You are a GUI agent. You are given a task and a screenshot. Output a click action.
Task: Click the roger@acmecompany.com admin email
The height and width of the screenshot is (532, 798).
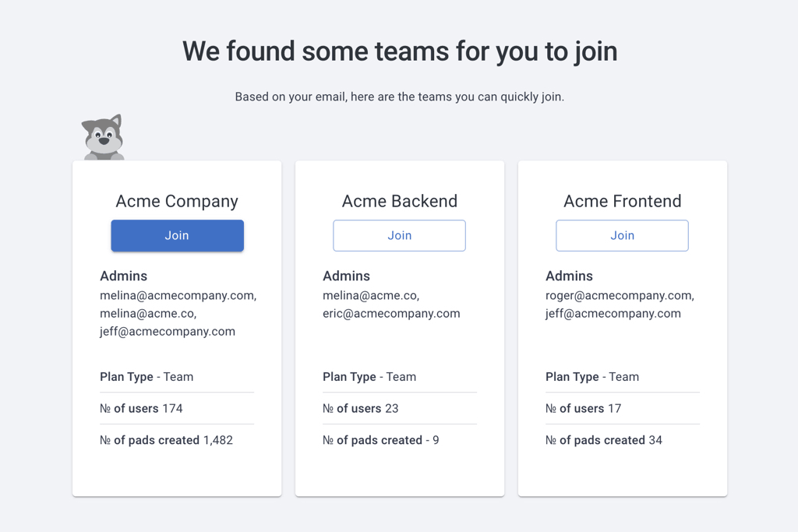point(620,296)
